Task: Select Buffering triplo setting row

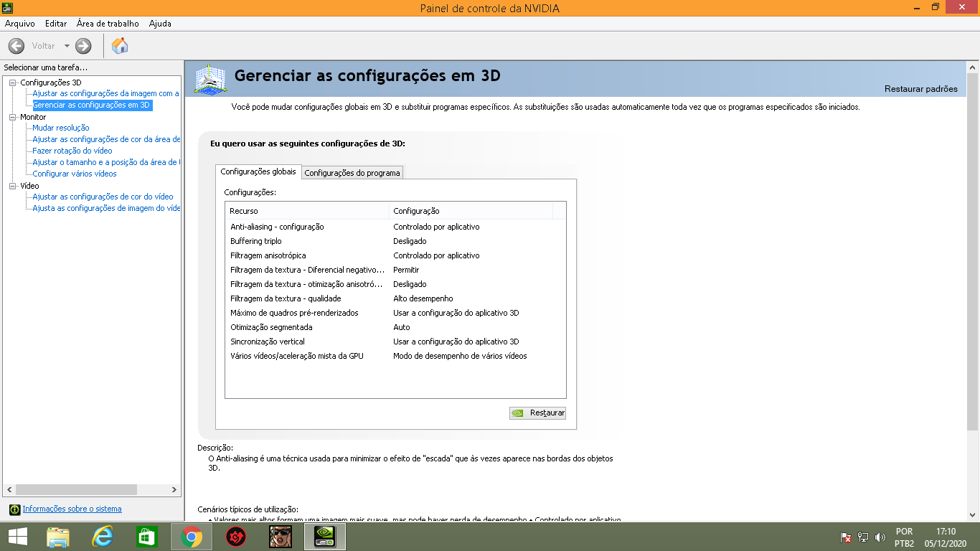Action: [x=395, y=241]
